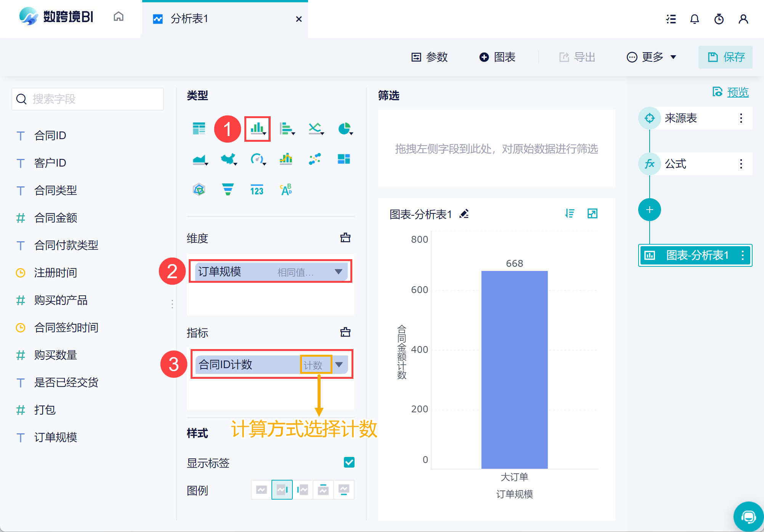Viewport: 764px width, 532px height.
Task: Select the 注册时间 field
Action: tap(56, 272)
